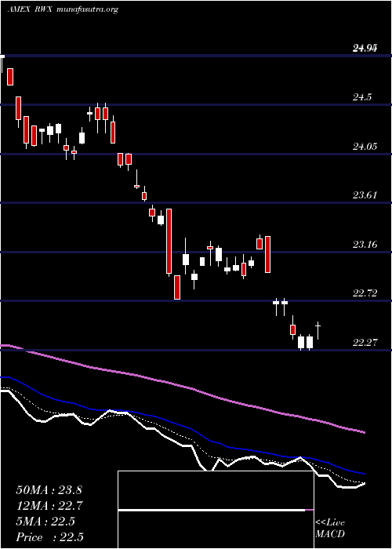Click the 12MA : 22.7 readout
The height and width of the screenshot is (549, 392).
[49, 506]
